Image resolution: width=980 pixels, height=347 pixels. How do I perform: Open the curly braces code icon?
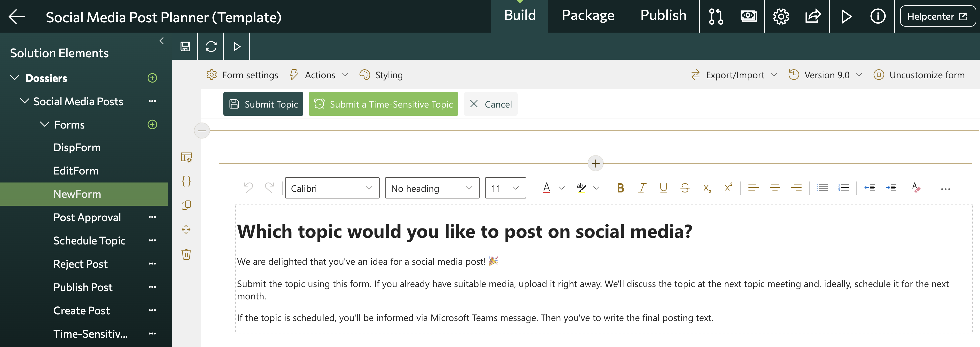pos(186,181)
